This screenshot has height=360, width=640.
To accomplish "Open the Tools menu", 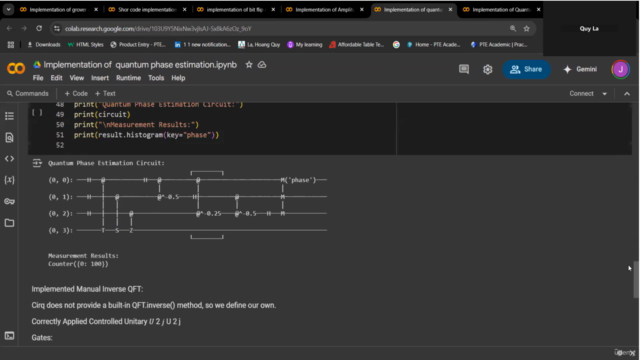I will 156,78.
